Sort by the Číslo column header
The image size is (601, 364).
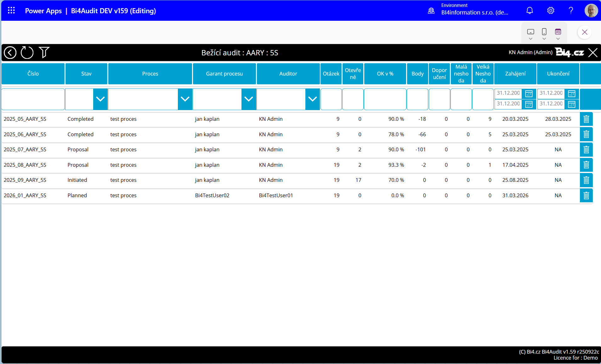pos(33,74)
